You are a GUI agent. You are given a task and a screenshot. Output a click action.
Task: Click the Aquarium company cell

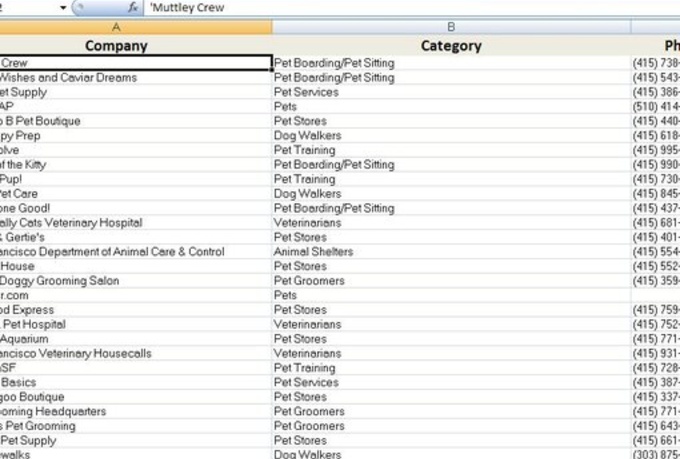pos(136,339)
